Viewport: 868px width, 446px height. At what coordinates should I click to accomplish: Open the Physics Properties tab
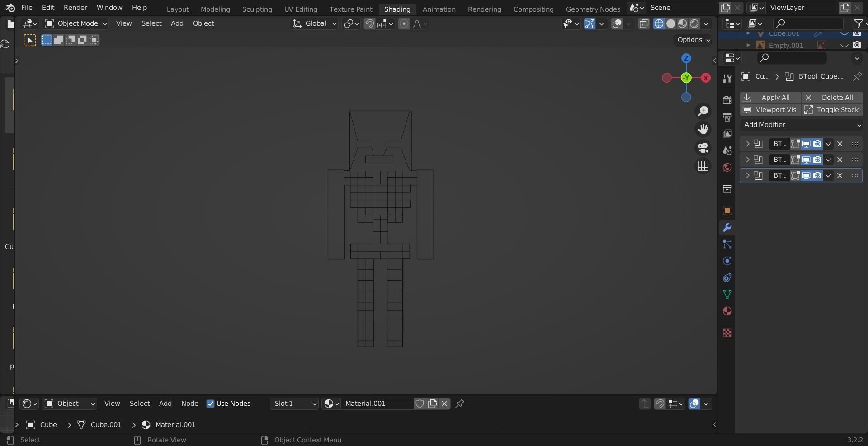[727, 261]
